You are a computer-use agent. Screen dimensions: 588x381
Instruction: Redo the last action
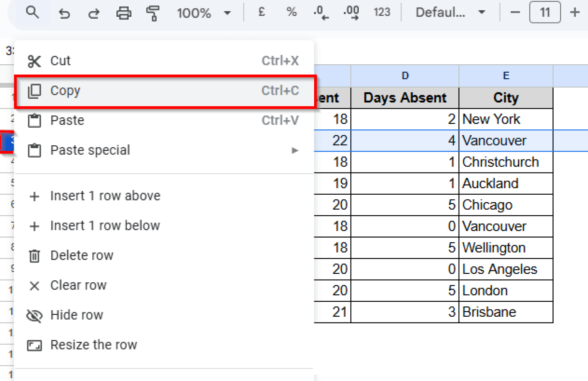(x=93, y=13)
